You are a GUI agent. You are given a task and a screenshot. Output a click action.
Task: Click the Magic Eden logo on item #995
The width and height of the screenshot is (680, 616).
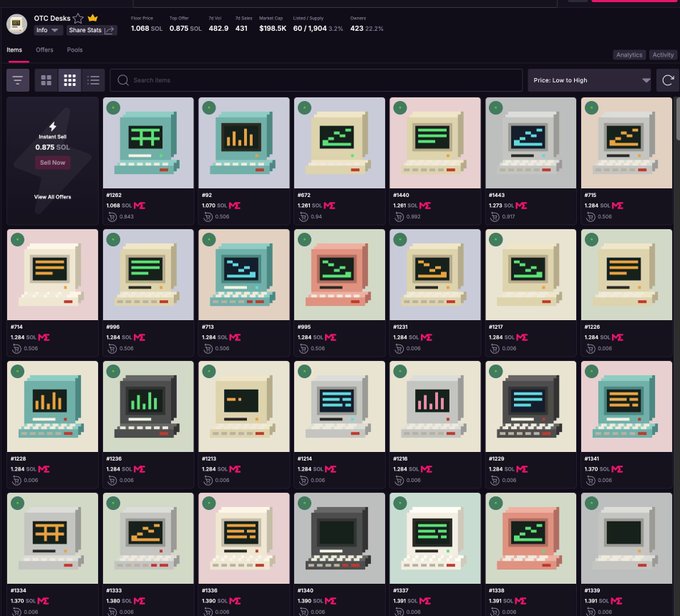coord(330,337)
